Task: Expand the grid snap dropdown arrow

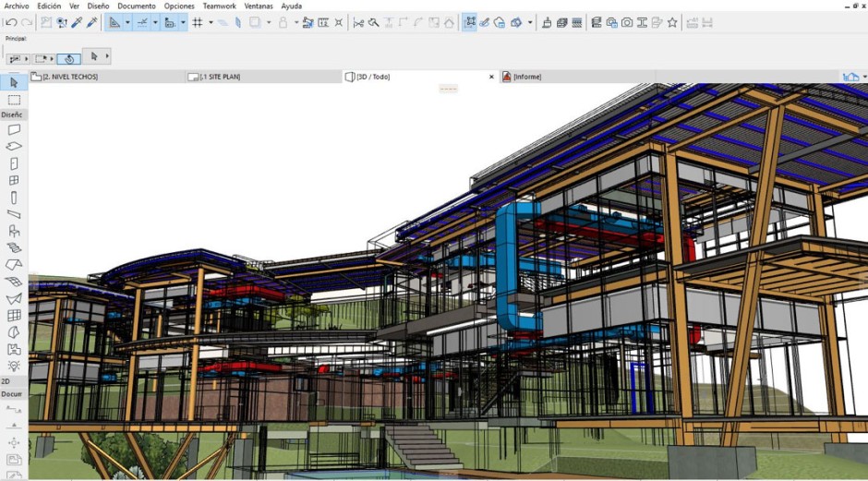Action: (x=211, y=22)
